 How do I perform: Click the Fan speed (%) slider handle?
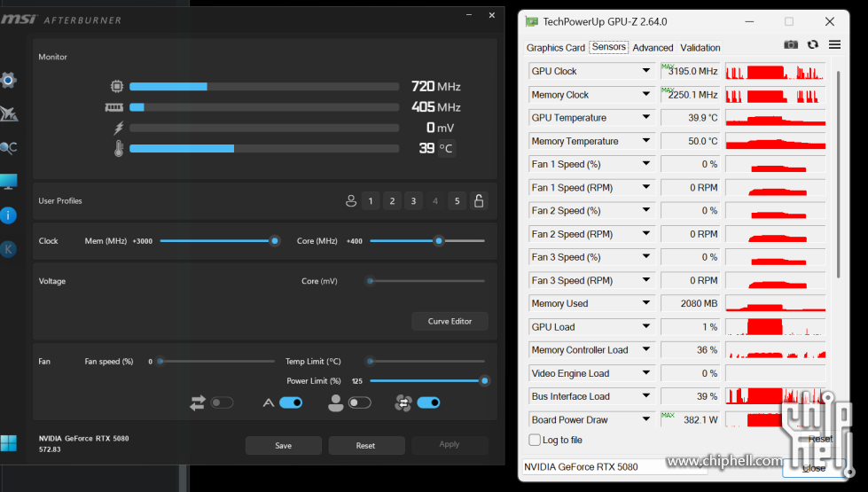(160, 362)
